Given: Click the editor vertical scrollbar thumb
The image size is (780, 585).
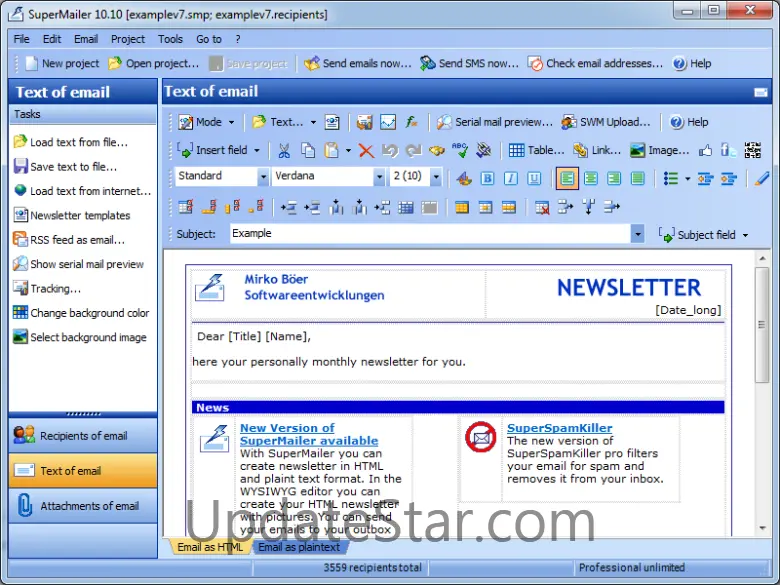Looking at the screenshot, I should pyautogui.click(x=762, y=325).
